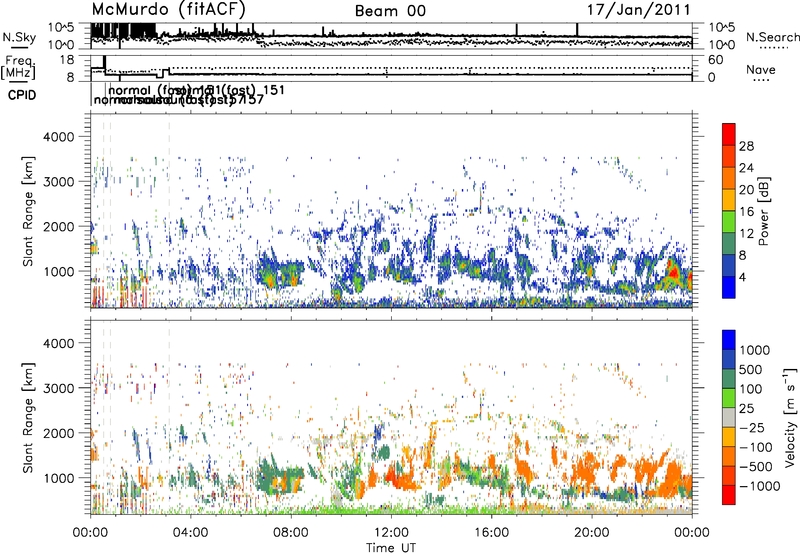Pick the gray segment of Velocity colorbar

729,417
